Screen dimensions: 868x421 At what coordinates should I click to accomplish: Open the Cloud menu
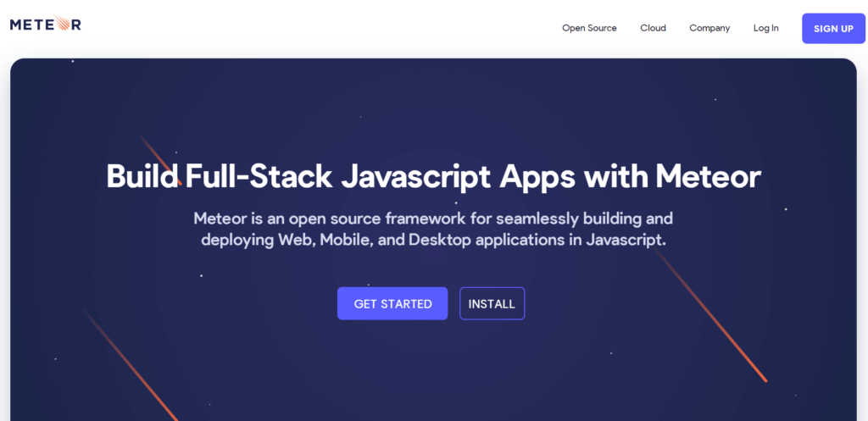(x=653, y=28)
